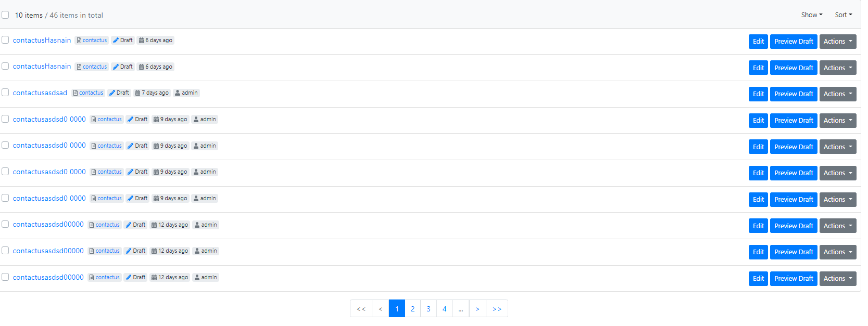Expand the Actions menu for contactusasdsad

[x=838, y=94]
